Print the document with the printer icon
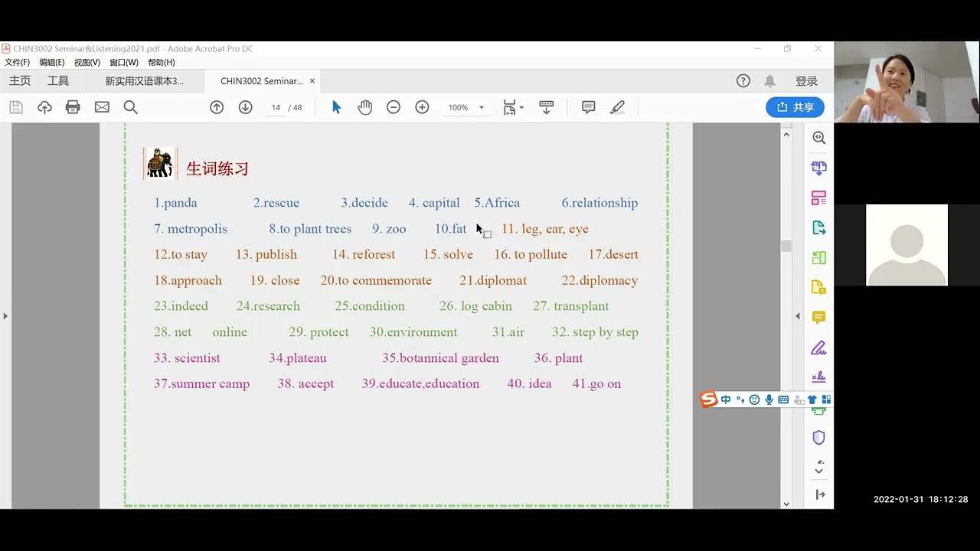Image resolution: width=980 pixels, height=551 pixels. pyautogui.click(x=73, y=107)
